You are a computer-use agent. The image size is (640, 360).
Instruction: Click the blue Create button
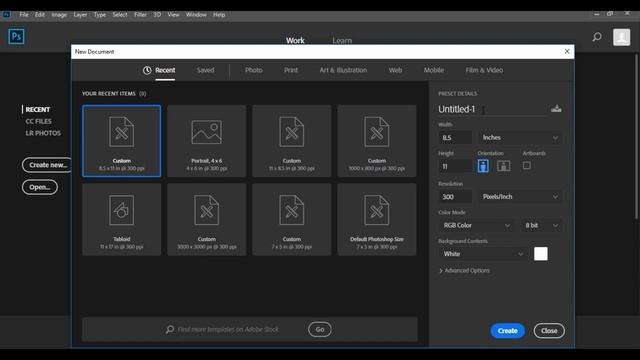coord(507,331)
